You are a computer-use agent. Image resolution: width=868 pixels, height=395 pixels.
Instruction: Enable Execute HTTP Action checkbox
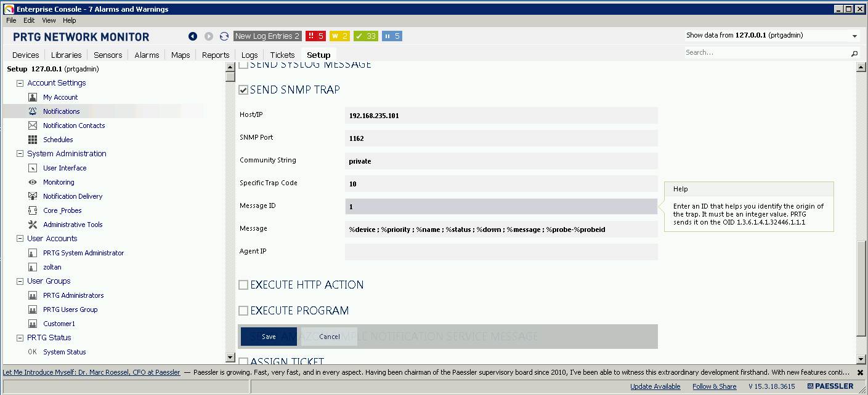[x=243, y=285]
